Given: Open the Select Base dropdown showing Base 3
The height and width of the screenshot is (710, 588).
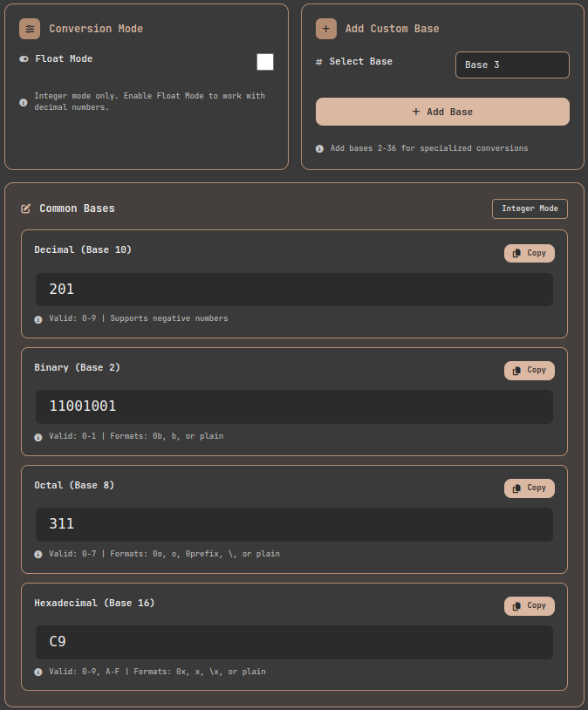Looking at the screenshot, I should tap(512, 65).
